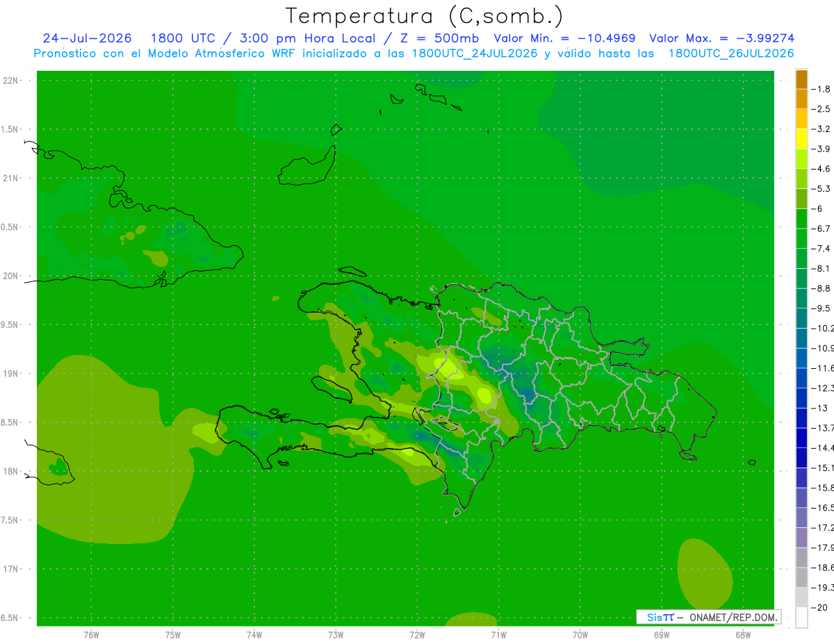
Task: Click the longitude label '72W'
Action: click(418, 635)
